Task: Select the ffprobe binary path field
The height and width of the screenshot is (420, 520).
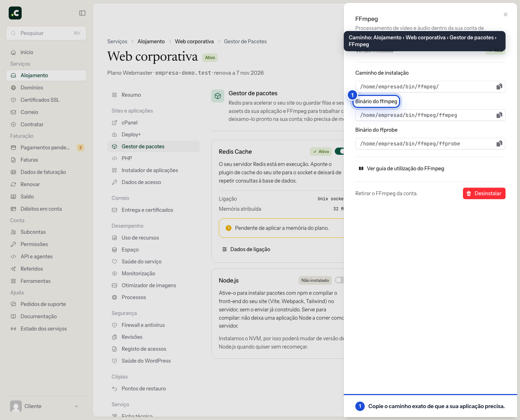Action: click(x=430, y=144)
